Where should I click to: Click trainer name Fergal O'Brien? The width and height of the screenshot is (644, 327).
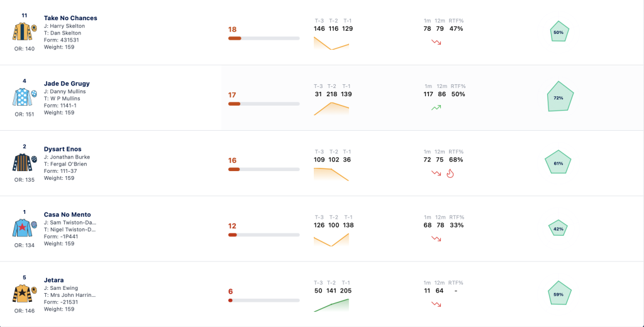[68, 164]
